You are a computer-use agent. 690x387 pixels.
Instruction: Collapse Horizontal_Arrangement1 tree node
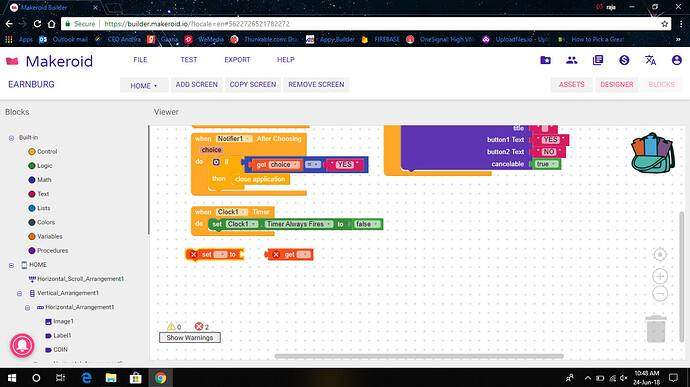[x=27, y=308]
